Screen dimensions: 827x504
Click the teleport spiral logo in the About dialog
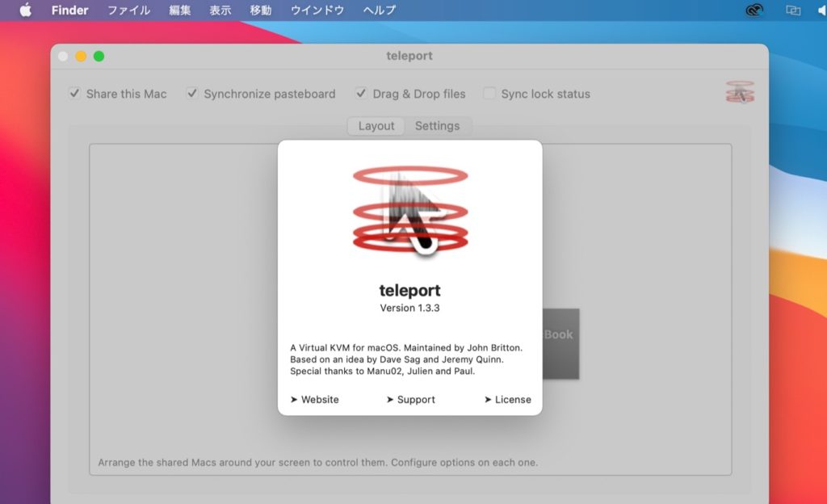click(x=410, y=212)
